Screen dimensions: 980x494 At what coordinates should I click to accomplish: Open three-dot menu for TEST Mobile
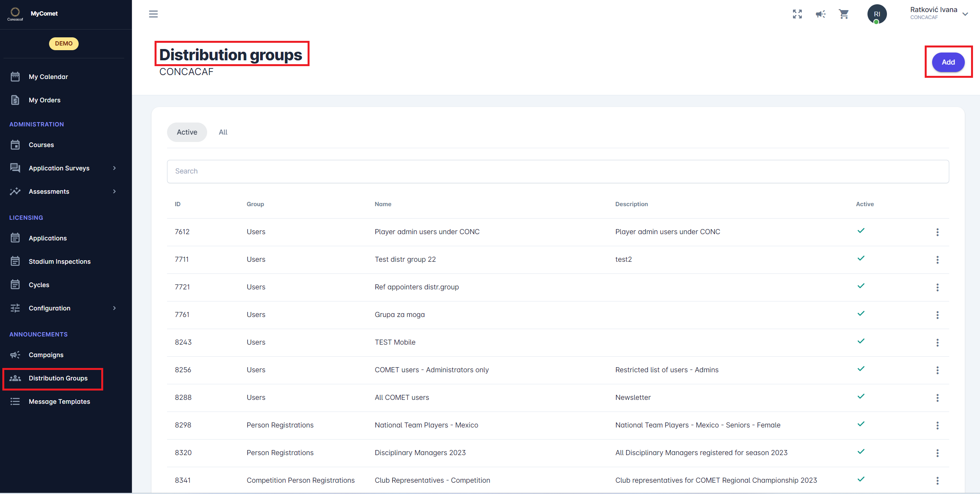937,343
